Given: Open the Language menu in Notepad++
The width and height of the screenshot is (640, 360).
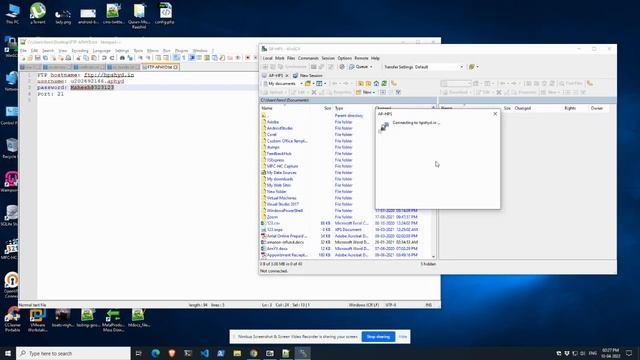Looking at the screenshot, I should pos(102,51).
